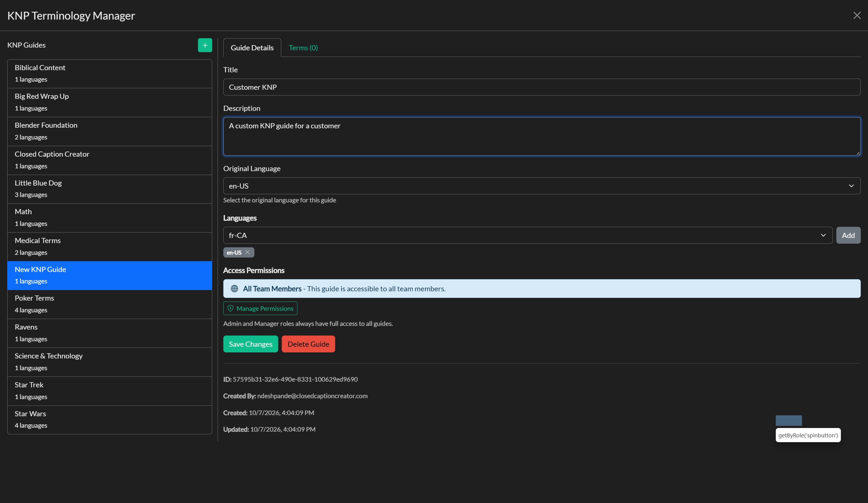Select the Star Trek guide
The height and width of the screenshot is (503, 868).
[109, 391]
